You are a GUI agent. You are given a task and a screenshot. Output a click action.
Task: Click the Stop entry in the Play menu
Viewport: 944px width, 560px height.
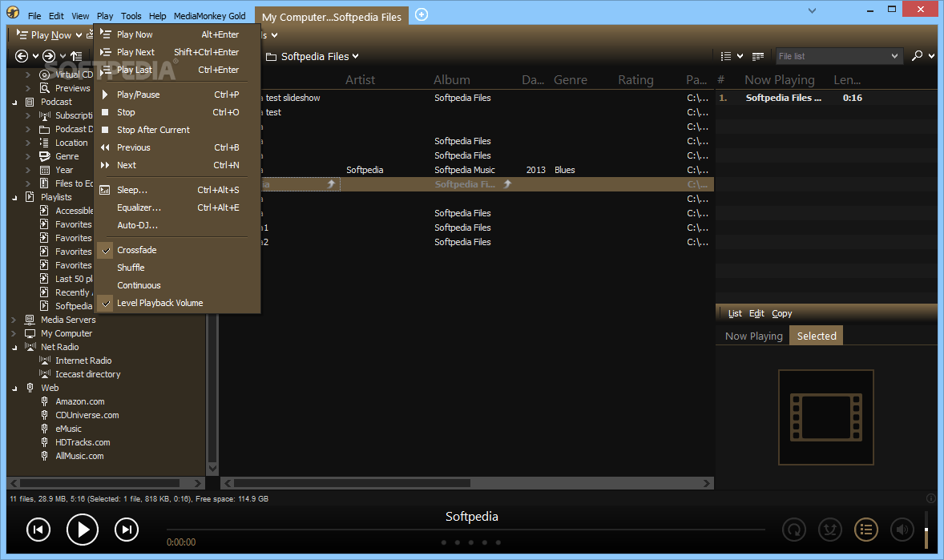pyautogui.click(x=177, y=112)
